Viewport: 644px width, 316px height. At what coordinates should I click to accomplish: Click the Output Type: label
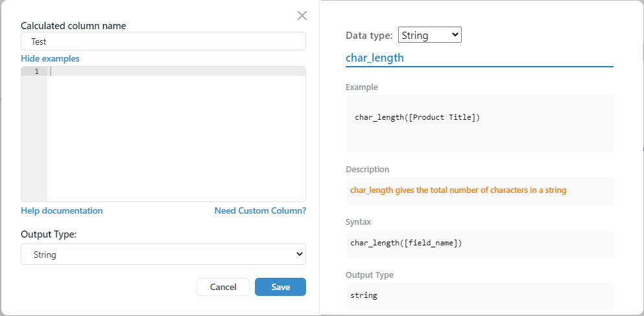pyautogui.click(x=49, y=234)
